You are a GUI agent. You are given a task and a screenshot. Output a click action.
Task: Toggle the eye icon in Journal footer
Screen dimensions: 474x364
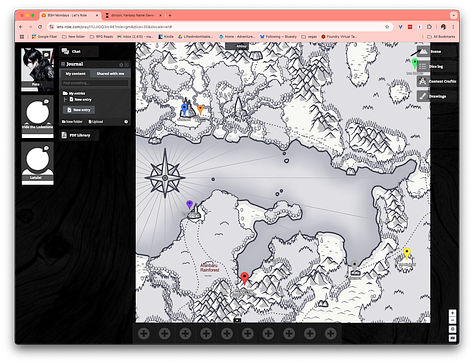126,122
